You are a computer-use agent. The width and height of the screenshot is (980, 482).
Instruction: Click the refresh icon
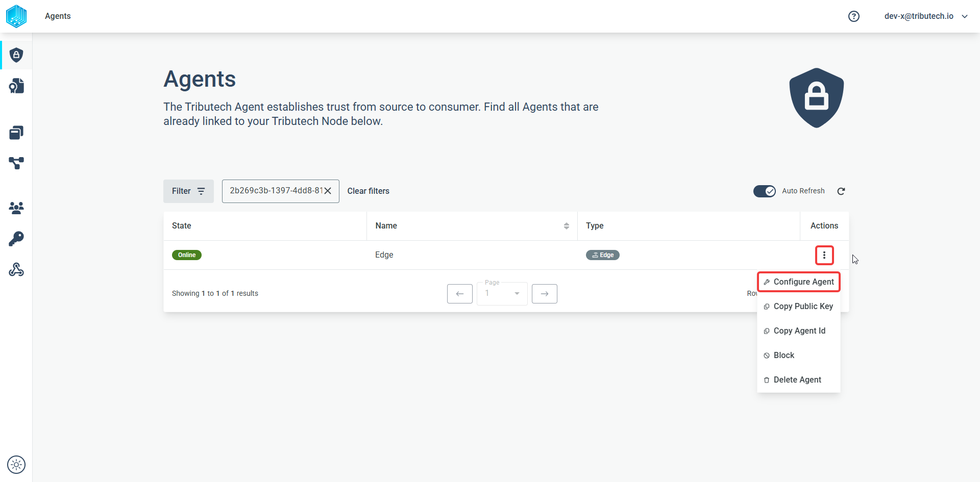pyautogui.click(x=841, y=191)
